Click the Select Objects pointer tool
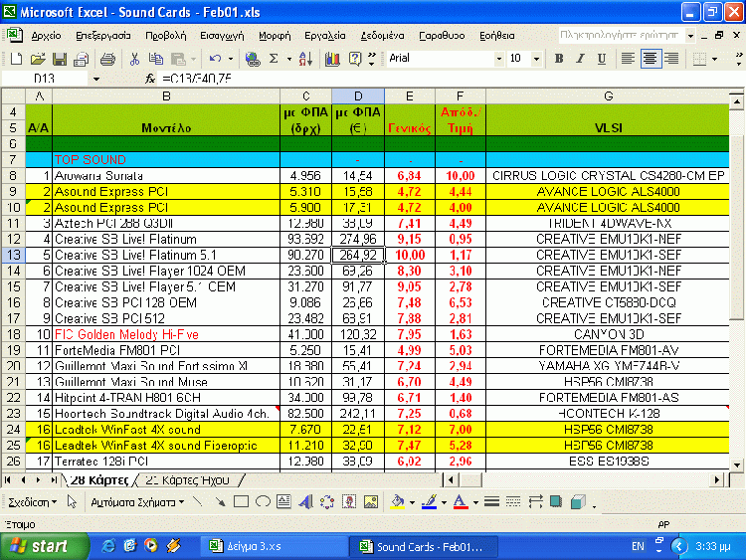Screen dimensions: 746x560 72,501
